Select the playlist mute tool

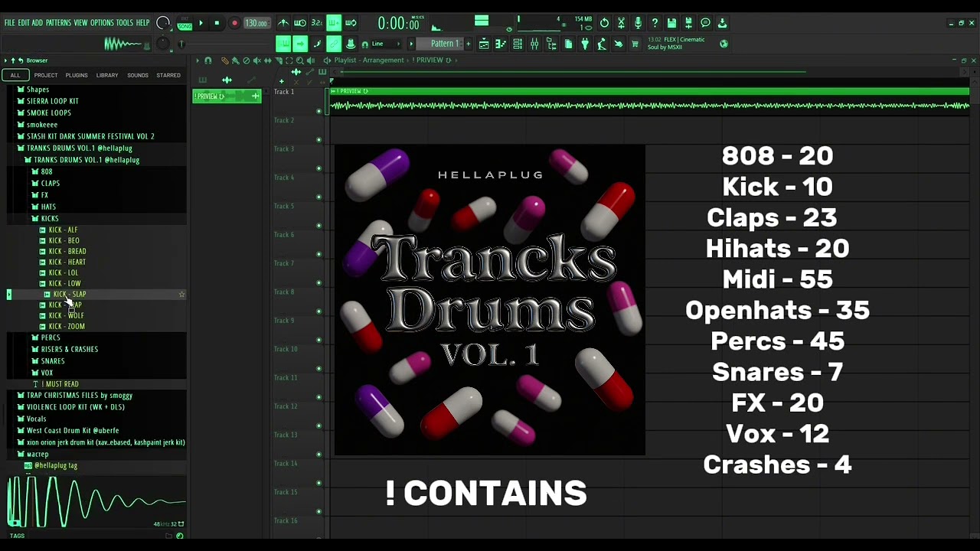click(x=256, y=60)
